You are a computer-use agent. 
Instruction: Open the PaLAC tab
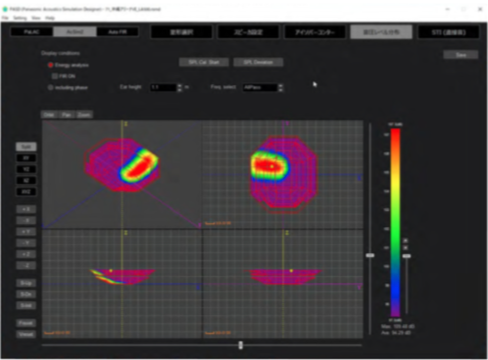pyautogui.click(x=32, y=32)
